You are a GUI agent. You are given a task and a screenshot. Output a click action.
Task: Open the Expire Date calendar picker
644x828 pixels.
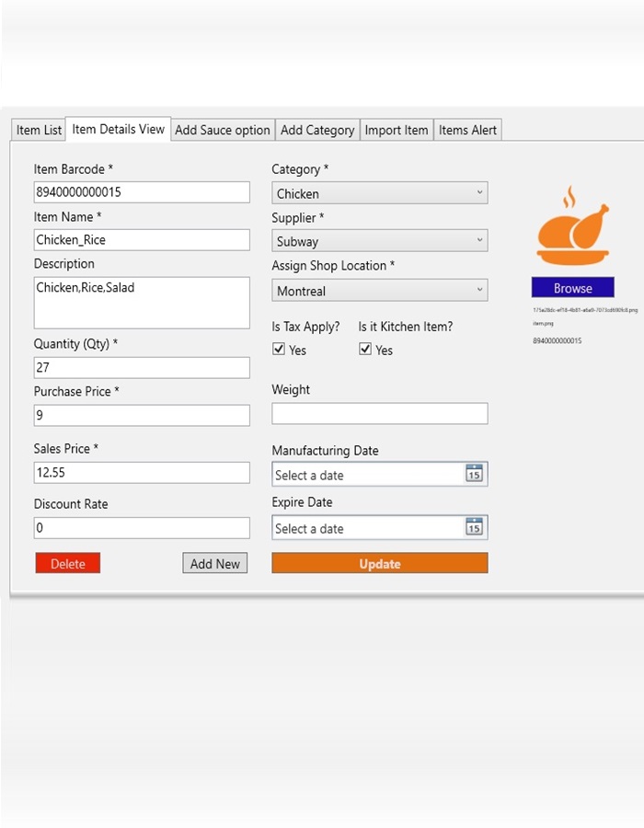tap(477, 527)
